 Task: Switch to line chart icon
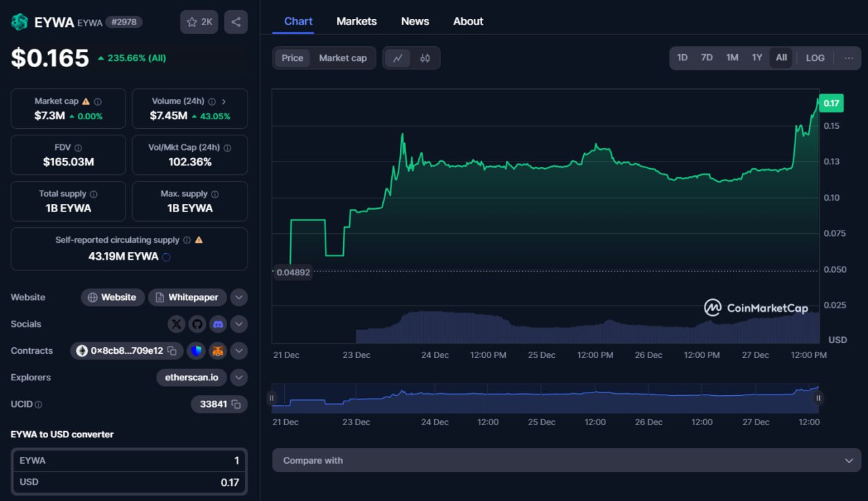[x=397, y=58]
